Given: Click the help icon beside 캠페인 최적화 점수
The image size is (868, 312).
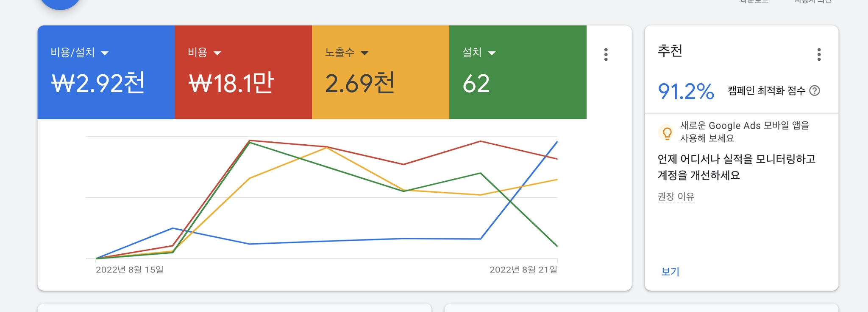Looking at the screenshot, I should (814, 91).
